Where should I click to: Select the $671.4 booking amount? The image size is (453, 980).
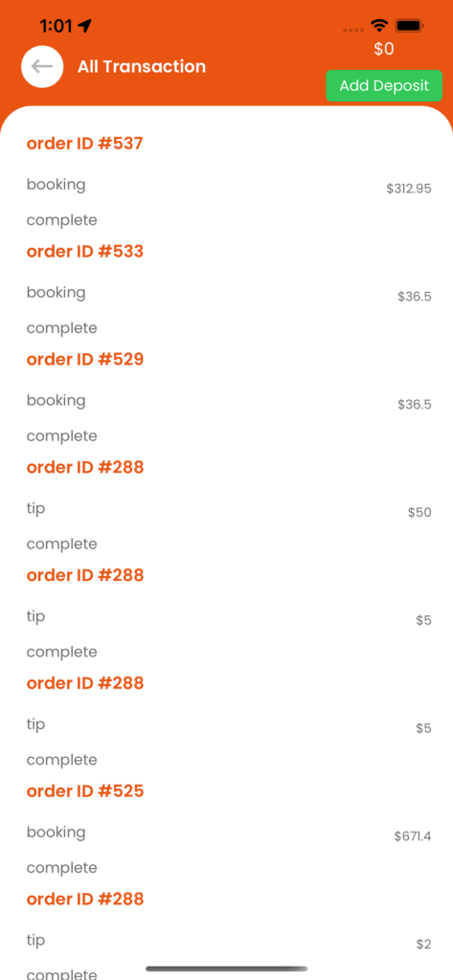click(413, 836)
